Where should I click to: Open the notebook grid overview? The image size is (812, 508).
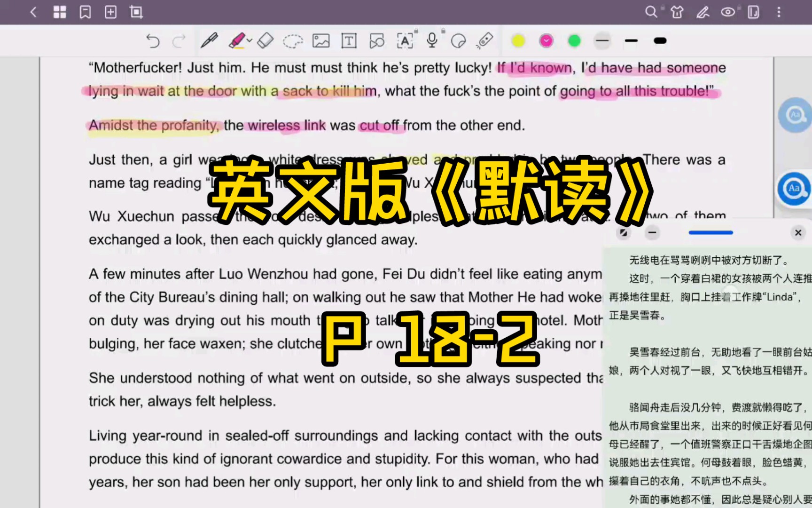pyautogui.click(x=60, y=12)
